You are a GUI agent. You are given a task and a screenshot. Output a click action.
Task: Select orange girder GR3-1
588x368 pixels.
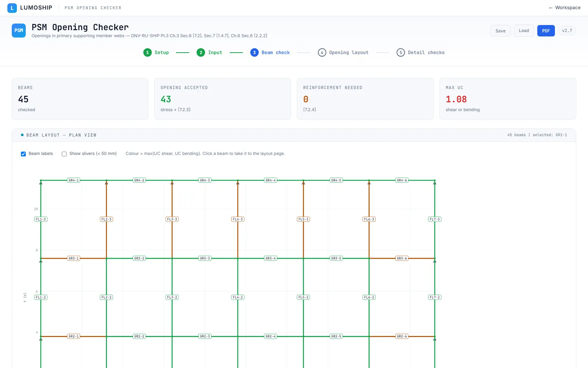[73, 258]
